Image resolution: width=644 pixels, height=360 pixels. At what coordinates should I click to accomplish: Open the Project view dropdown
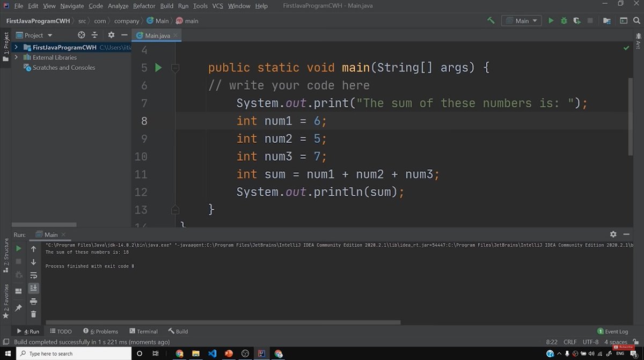pos(34,35)
